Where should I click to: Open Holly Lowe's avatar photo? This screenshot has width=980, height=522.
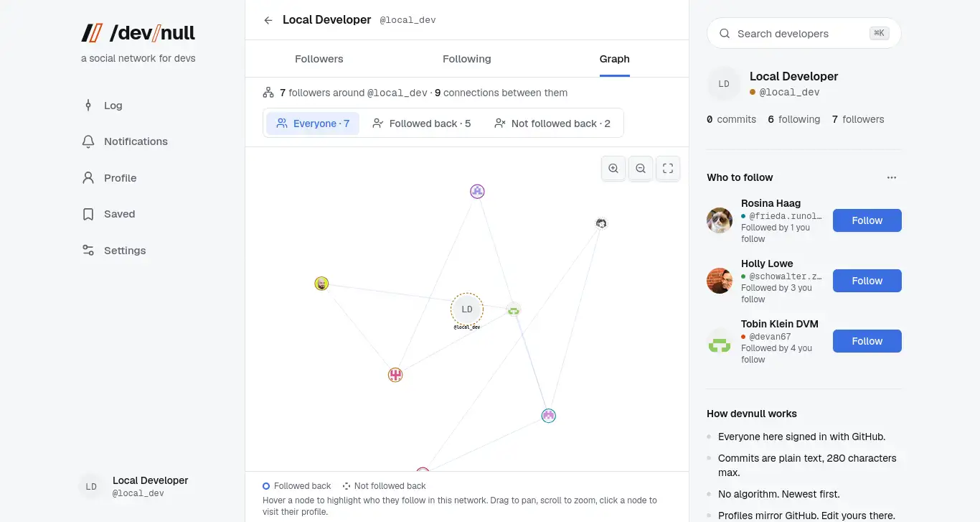[720, 281]
